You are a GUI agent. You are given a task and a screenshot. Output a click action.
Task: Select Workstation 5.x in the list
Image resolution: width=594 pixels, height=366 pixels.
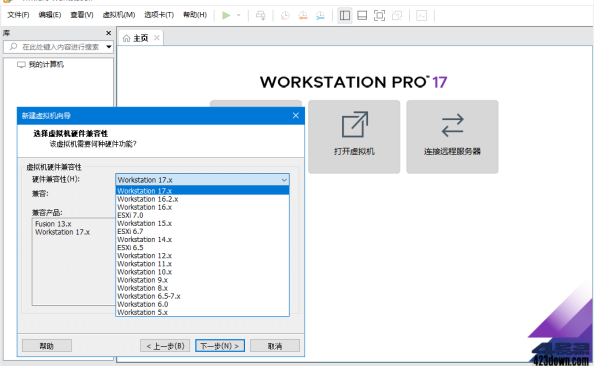tap(202, 312)
